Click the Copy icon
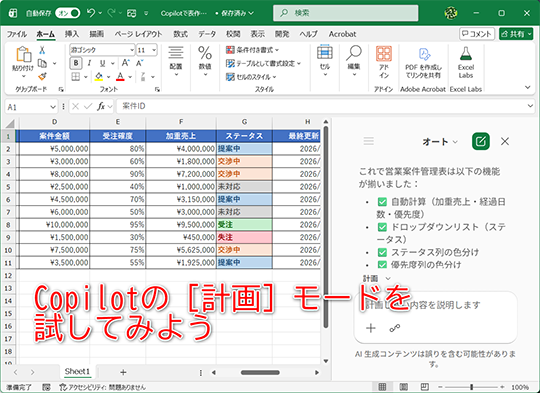Viewport: 540px width, 393px height. point(42,63)
